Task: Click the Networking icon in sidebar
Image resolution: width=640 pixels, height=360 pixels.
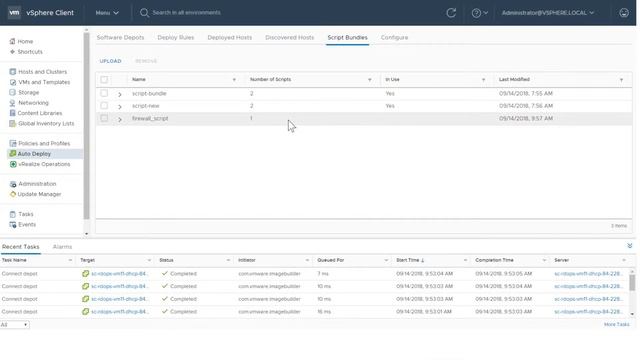Action: pos(13,103)
